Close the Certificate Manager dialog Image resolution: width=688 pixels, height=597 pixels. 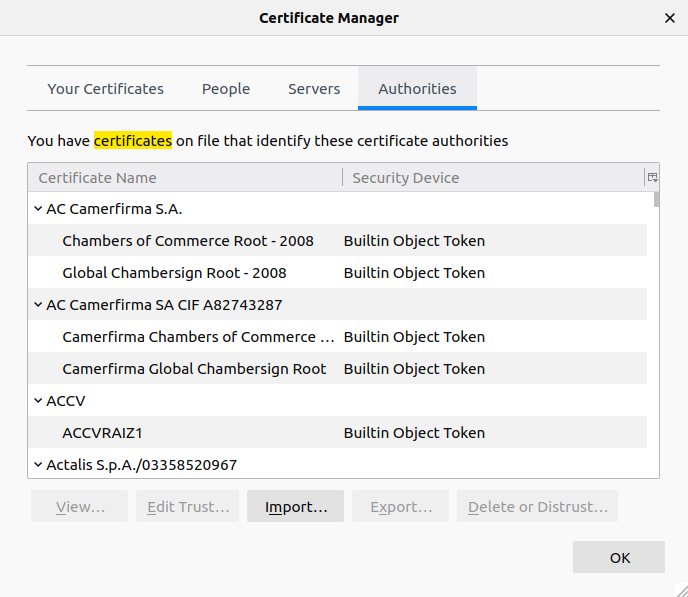(669, 18)
